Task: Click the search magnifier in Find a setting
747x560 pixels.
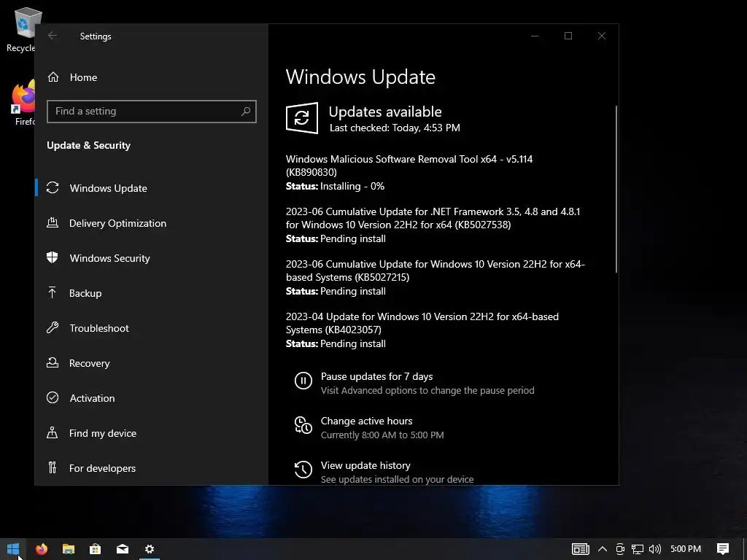Action: (246, 111)
